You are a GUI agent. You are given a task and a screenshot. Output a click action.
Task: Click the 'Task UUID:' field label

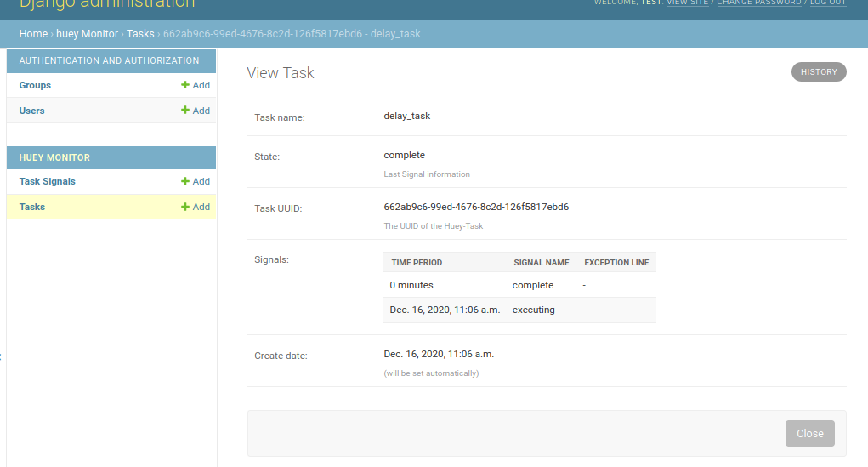tap(278, 208)
